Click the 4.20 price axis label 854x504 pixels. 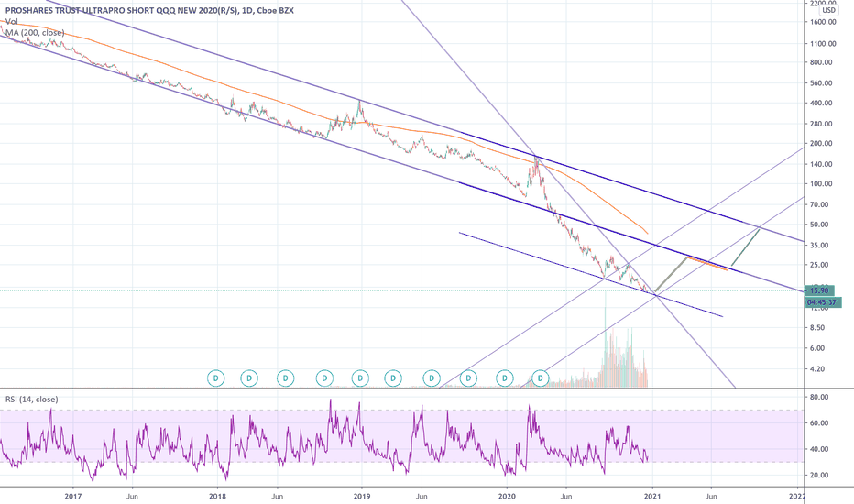click(817, 369)
